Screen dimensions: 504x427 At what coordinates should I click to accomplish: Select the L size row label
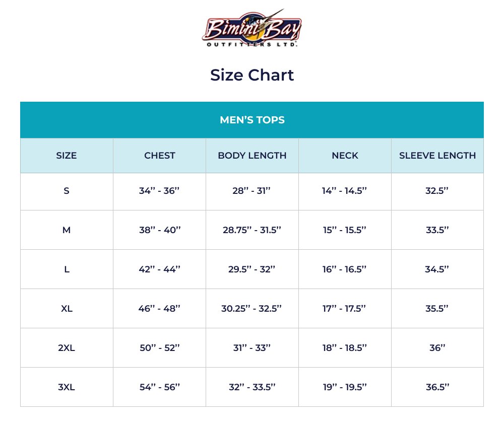tap(67, 269)
